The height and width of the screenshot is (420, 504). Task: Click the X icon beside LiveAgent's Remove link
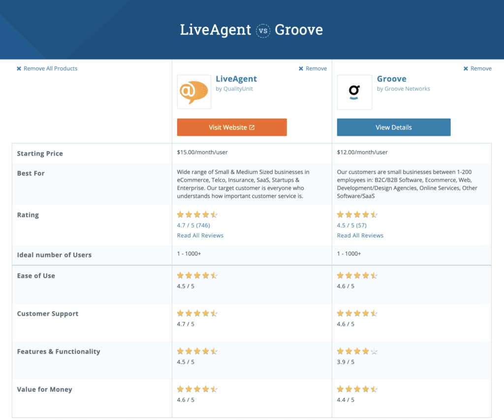300,68
